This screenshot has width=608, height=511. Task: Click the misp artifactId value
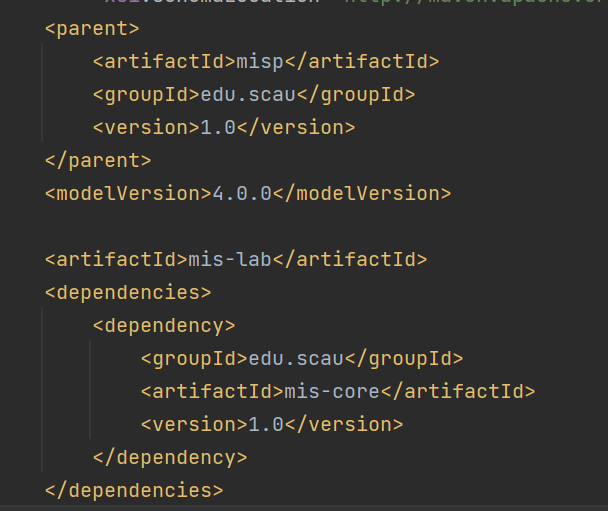pos(260,62)
